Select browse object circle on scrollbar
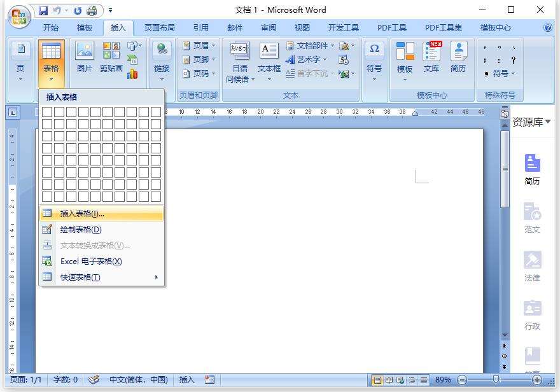 point(504,356)
